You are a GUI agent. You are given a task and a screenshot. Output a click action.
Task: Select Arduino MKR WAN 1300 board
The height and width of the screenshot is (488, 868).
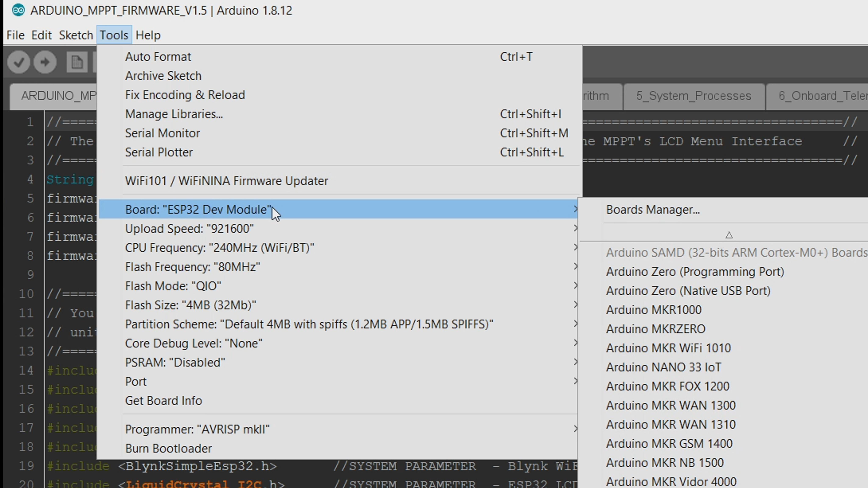724,405
